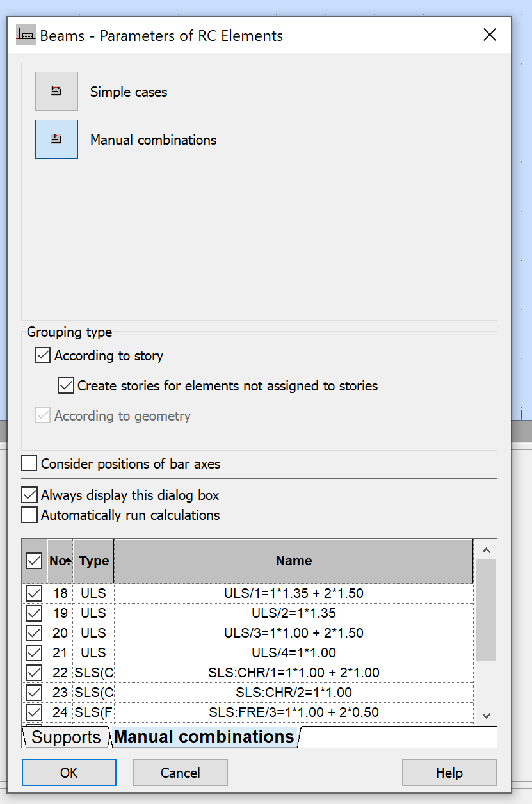This screenshot has width=532, height=804.
Task: Close the Parameters of RC Elements dialog
Action: click(490, 35)
